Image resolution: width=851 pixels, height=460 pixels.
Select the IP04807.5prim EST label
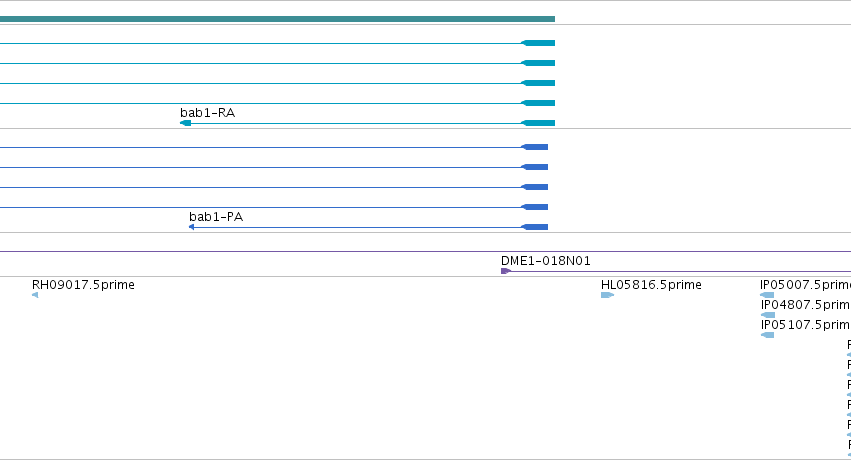point(805,305)
